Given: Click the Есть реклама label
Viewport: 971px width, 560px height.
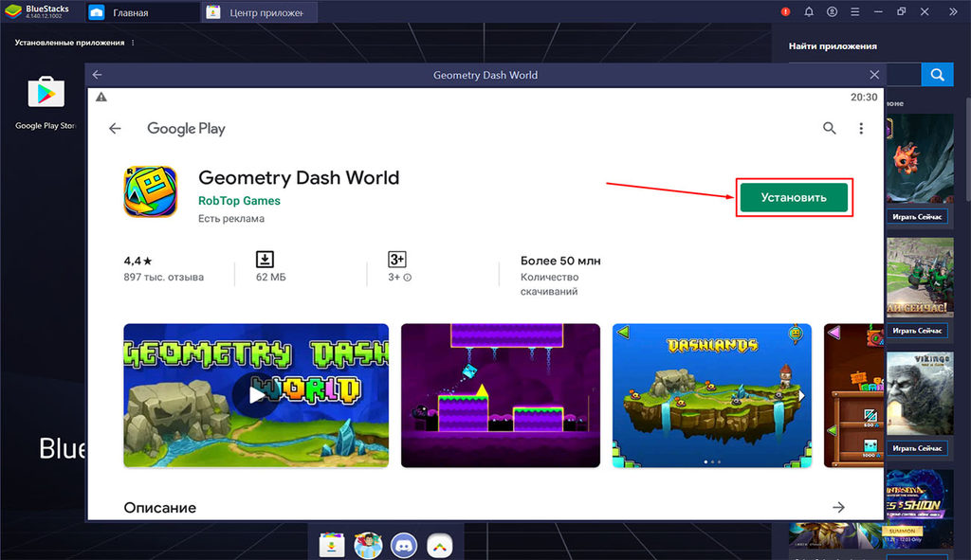Looking at the screenshot, I should coord(231,219).
